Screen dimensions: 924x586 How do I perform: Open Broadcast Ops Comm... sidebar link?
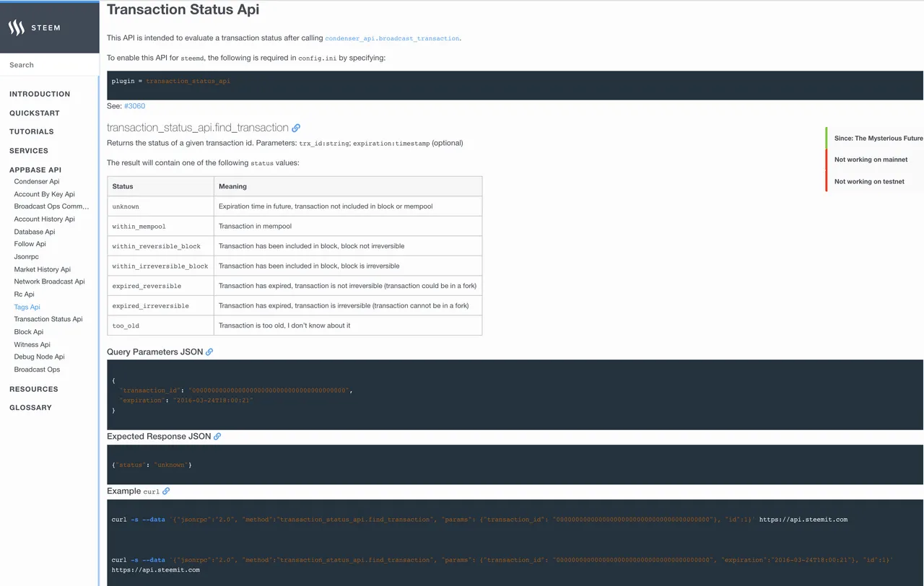pyautogui.click(x=51, y=206)
